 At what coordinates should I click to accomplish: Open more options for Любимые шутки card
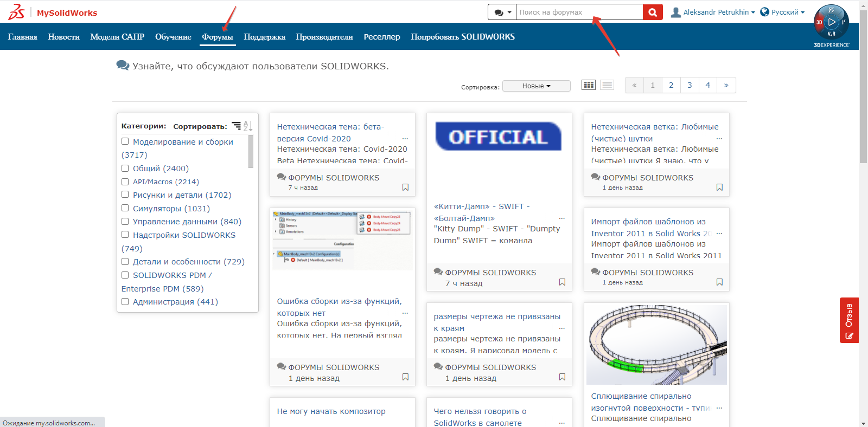click(x=719, y=139)
